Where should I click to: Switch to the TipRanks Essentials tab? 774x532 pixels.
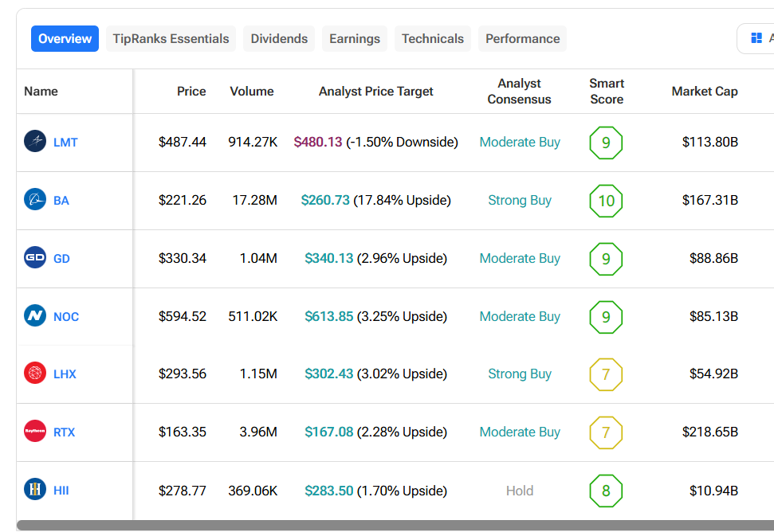[171, 38]
